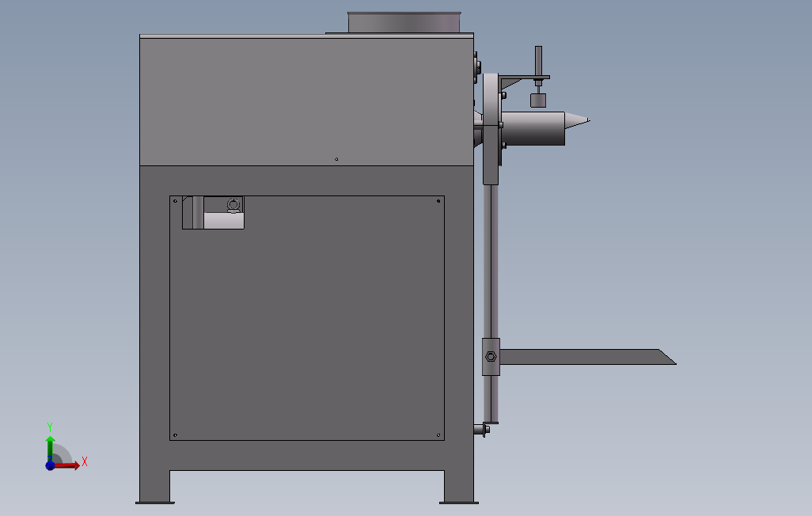Select the conical nozzle tip
The width and height of the screenshot is (812, 516).
pos(577,121)
